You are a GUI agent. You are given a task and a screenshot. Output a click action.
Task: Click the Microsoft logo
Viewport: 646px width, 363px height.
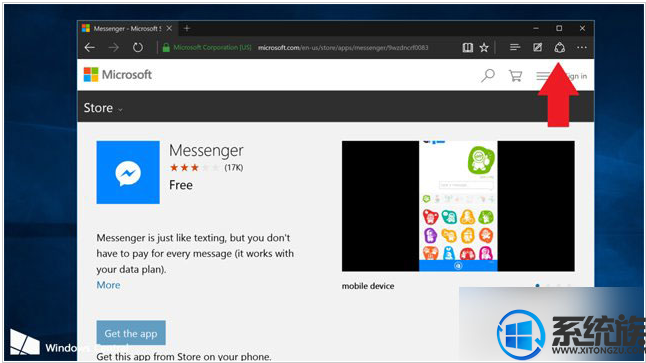coord(118,75)
